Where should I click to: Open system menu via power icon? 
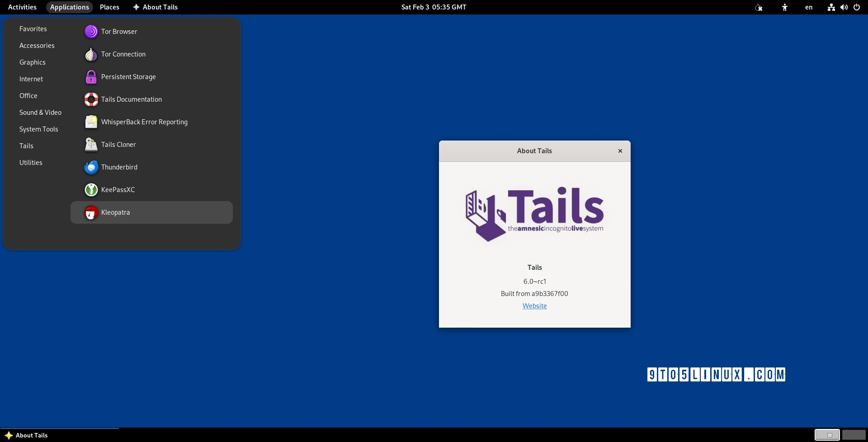856,7
